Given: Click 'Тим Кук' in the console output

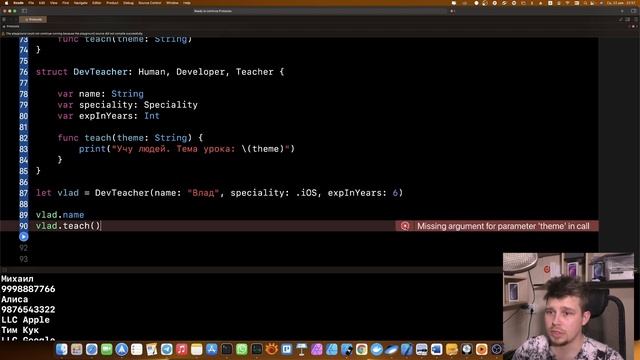Looking at the screenshot, I should [x=20, y=330].
